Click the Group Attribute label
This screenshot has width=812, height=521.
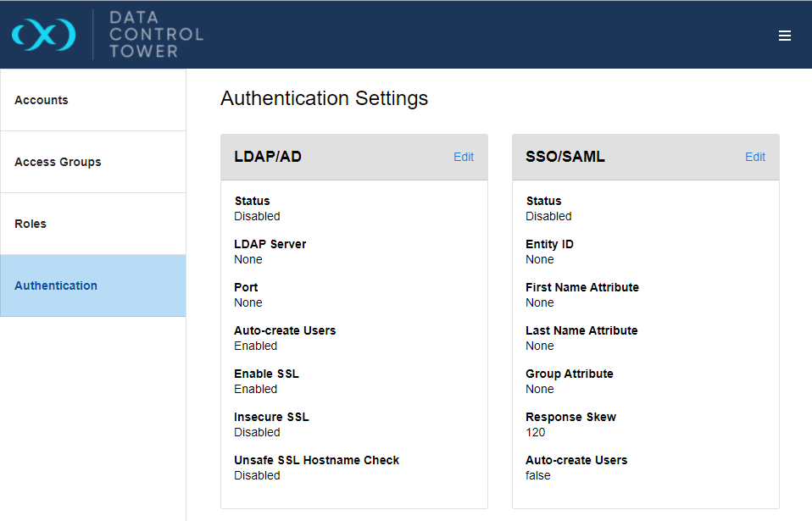(x=569, y=374)
